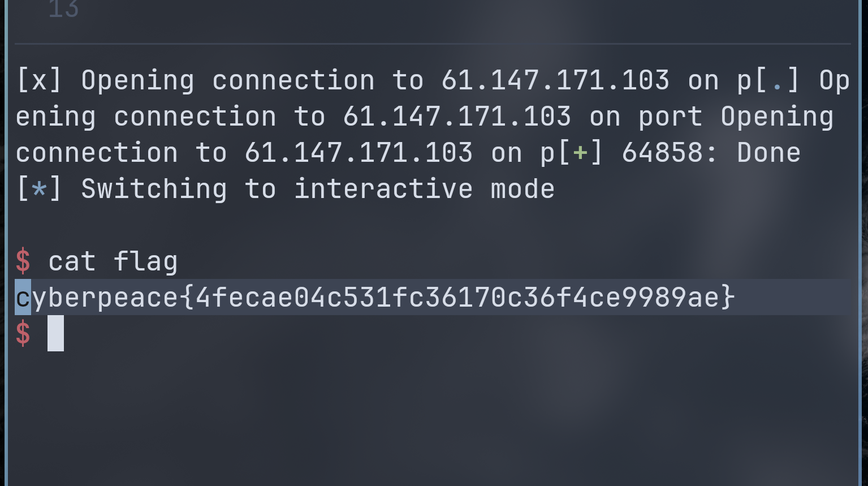Click the word 'mode' ending the fourth line
The image size is (868, 486).
[522, 189]
